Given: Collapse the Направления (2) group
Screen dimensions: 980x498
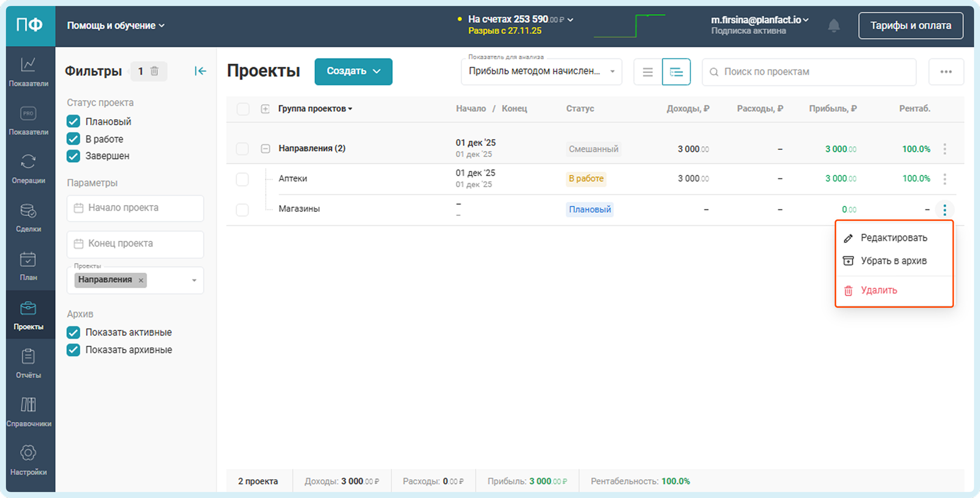Looking at the screenshot, I should click(x=265, y=149).
